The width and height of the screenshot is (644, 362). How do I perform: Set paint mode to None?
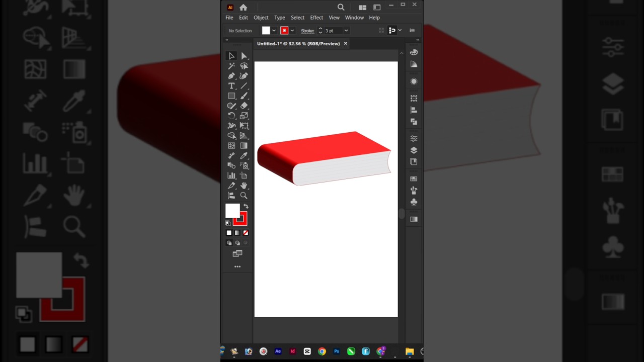click(x=246, y=233)
